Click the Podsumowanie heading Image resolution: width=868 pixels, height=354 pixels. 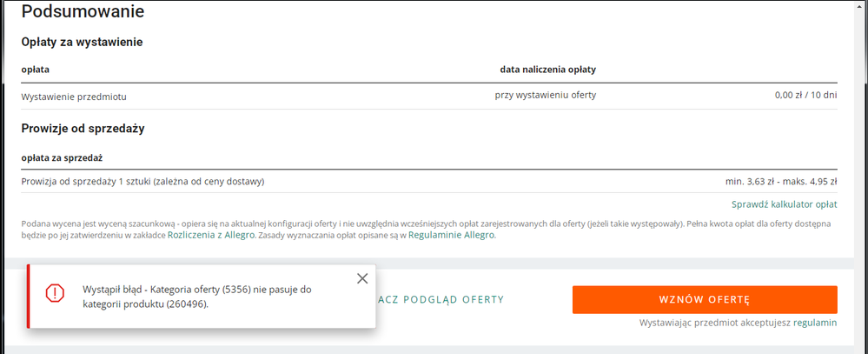(x=83, y=11)
